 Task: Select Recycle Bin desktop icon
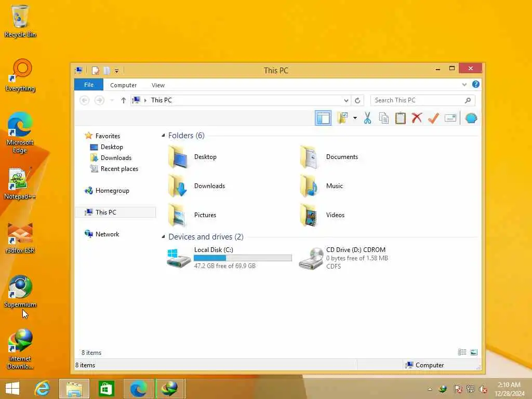[x=20, y=21]
